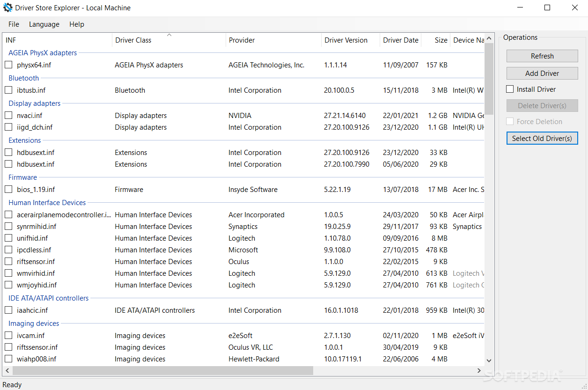Screen dimensions: 588x390
Task: Click the horizontal scrollbar right arrow
Action: point(479,370)
